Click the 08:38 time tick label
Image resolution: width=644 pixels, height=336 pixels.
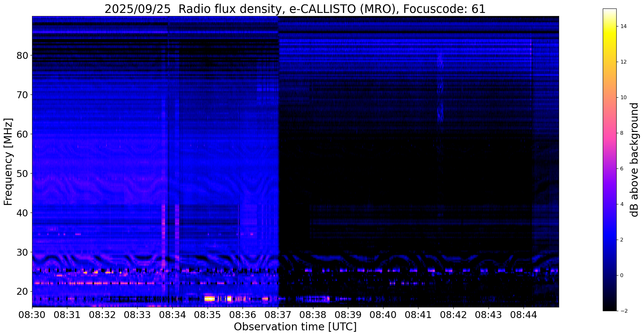[313, 315]
